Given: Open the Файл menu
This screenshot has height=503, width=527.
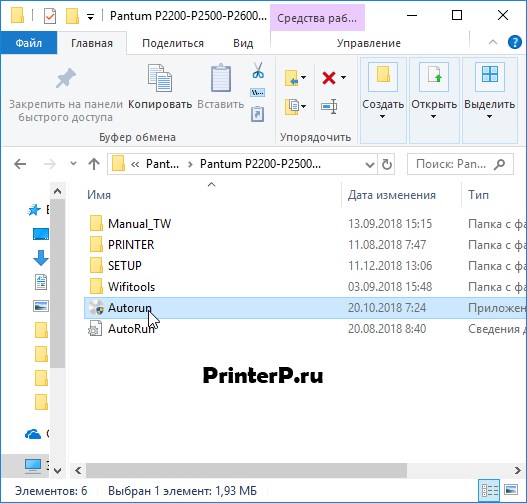Looking at the screenshot, I should coord(29,43).
